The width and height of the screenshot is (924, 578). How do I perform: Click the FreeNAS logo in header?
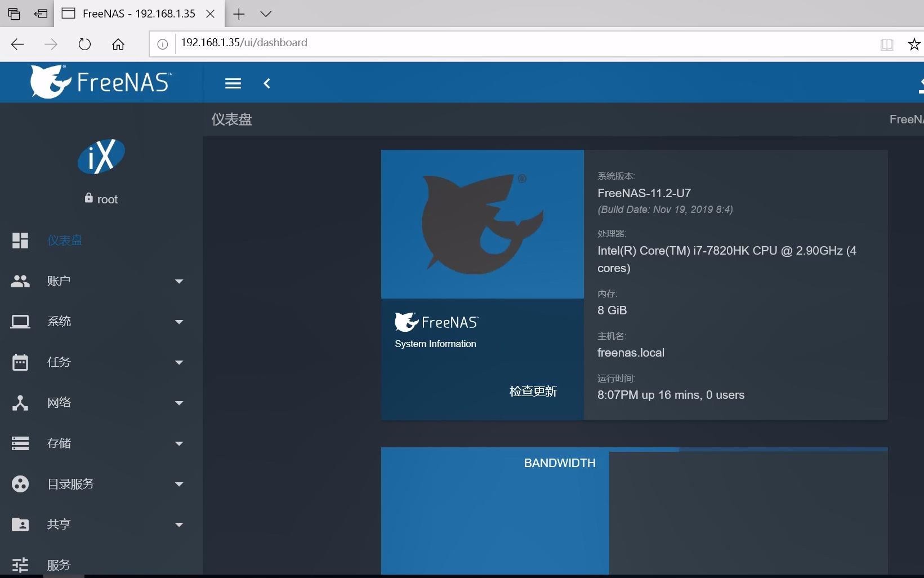pyautogui.click(x=101, y=82)
